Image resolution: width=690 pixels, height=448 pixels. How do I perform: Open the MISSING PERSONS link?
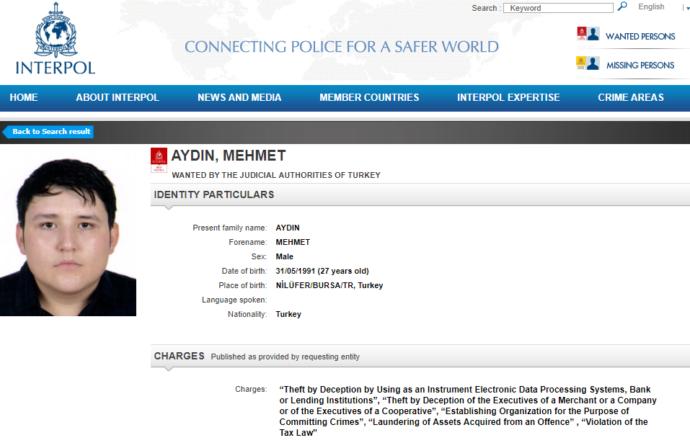click(x=640, y=65)
